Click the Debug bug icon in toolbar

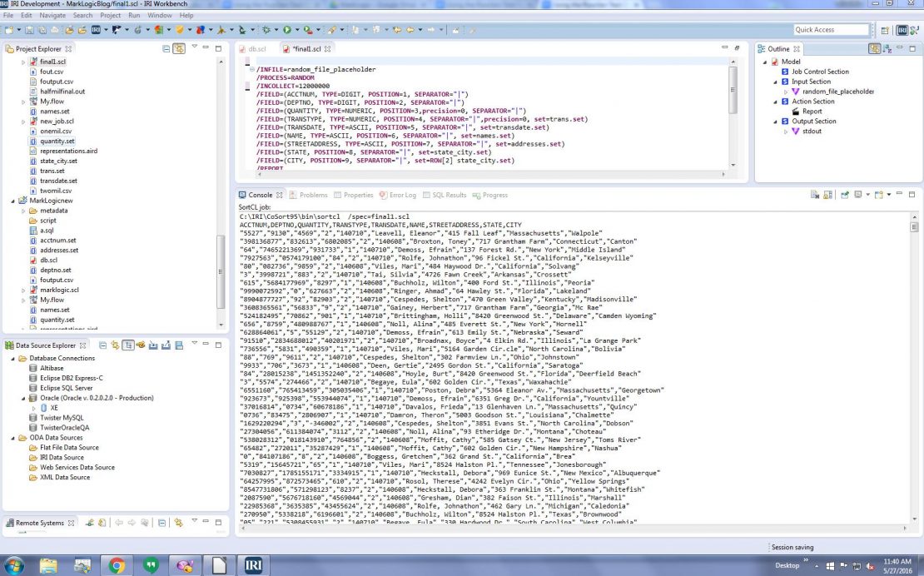tap(266, 29)
